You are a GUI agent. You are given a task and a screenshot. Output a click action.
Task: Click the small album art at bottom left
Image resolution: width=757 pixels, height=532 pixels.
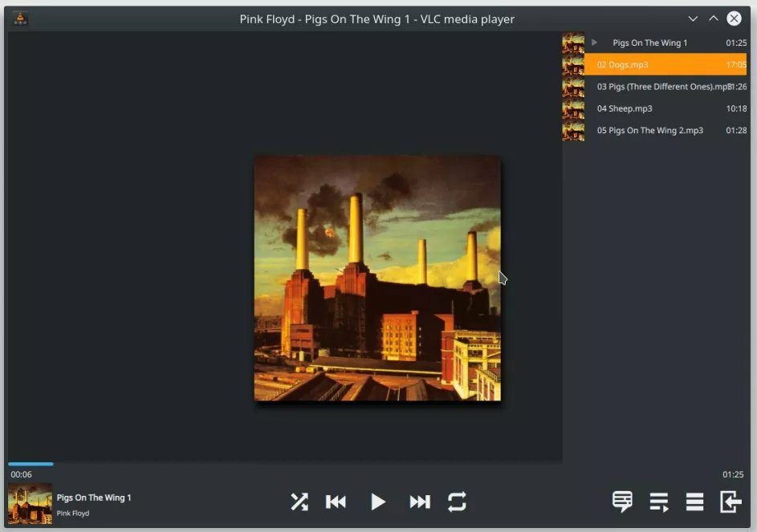tap(30, 504)
